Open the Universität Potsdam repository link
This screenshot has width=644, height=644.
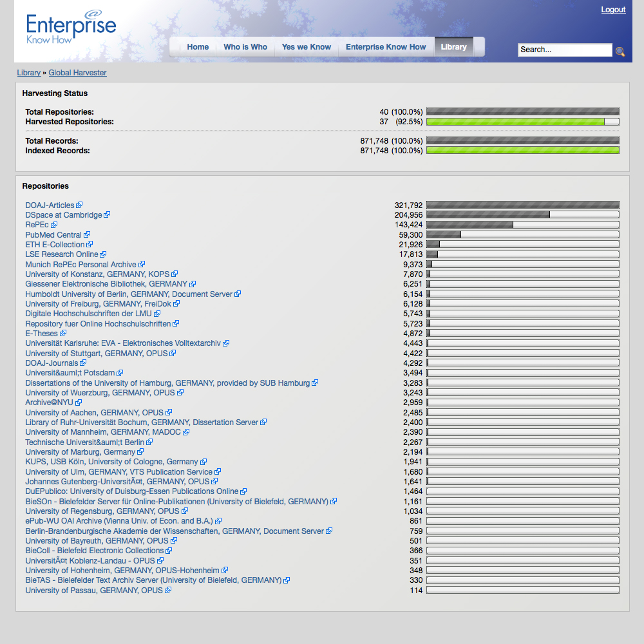pyautogui.click(x=70, y=373)
